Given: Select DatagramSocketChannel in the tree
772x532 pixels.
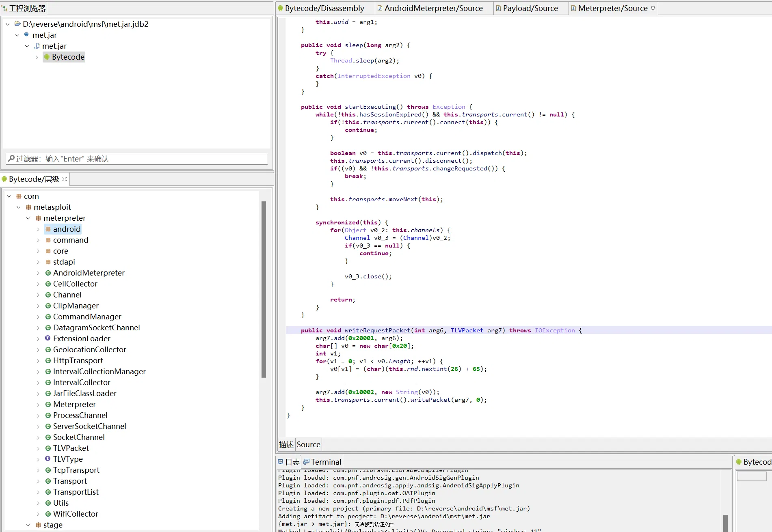Looking at the screenshot, I should (96, 328).
